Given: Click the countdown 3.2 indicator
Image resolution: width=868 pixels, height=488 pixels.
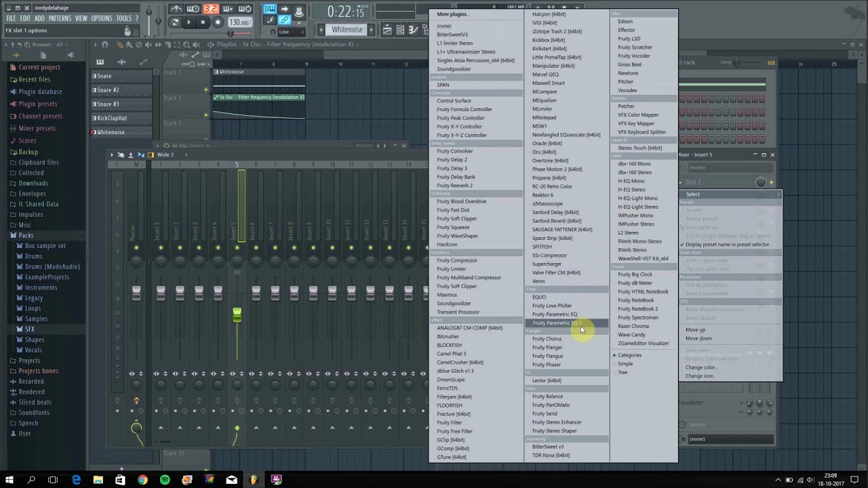Looking at the screenshot, I should coord(211,9).
